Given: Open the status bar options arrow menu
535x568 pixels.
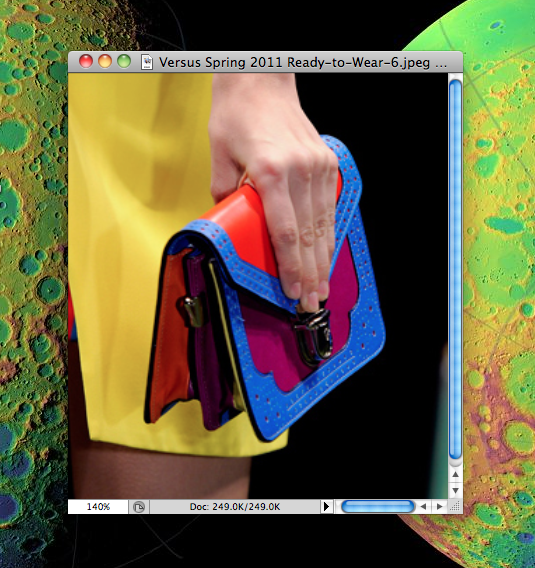Looking at the screenshot, I should point(326,506).
